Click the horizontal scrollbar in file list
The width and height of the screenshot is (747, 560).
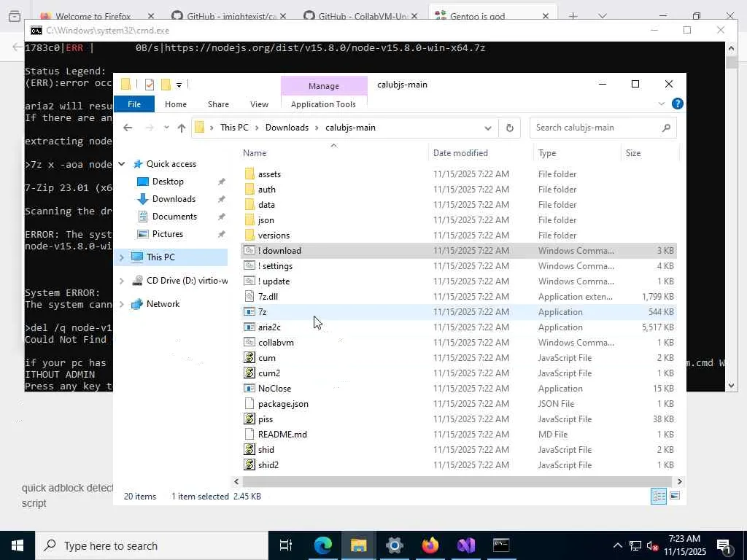click(x=457, y=481)
